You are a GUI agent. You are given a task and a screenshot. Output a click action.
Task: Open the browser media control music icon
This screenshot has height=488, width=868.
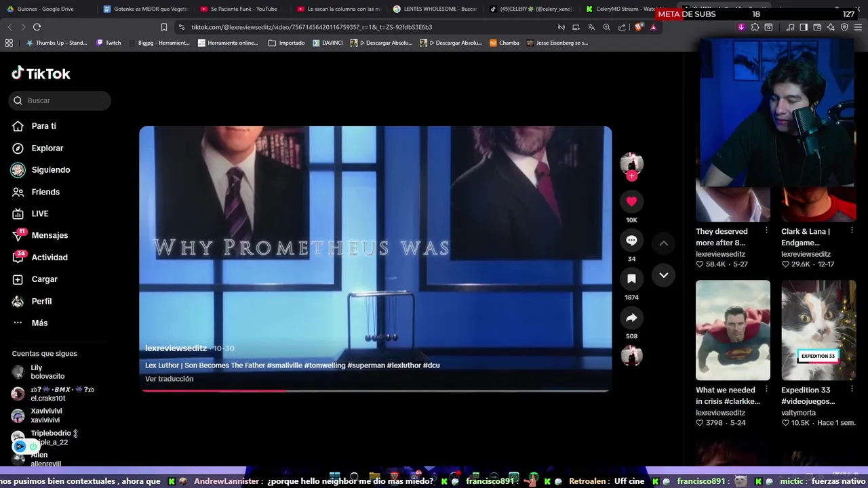coord(791,27)
